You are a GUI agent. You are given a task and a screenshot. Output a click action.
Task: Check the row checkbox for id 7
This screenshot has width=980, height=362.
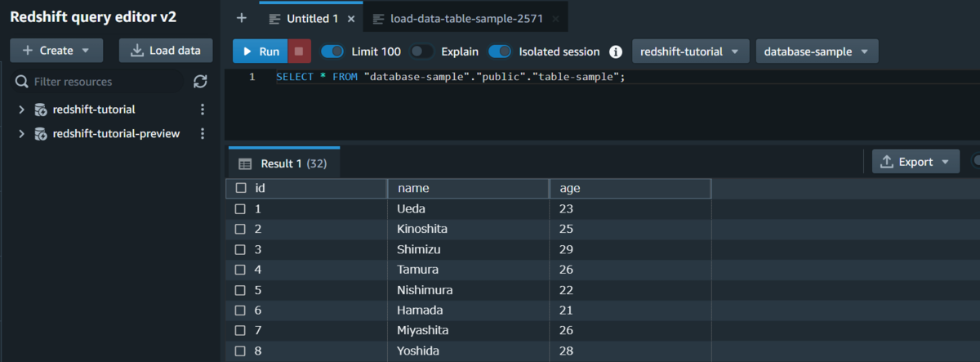click(x=240, y=330)
